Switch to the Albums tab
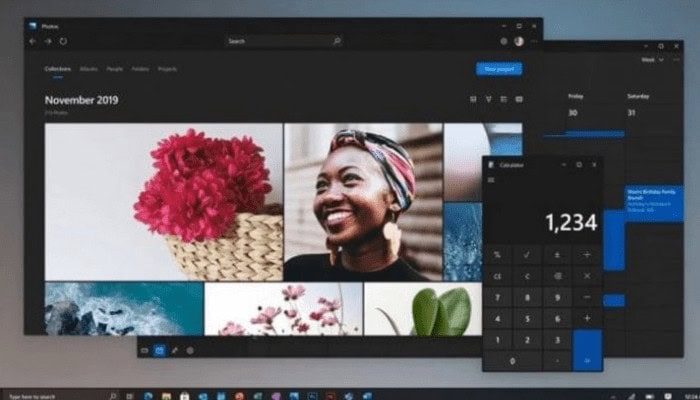Screen dimensions: 700x400 88,69
